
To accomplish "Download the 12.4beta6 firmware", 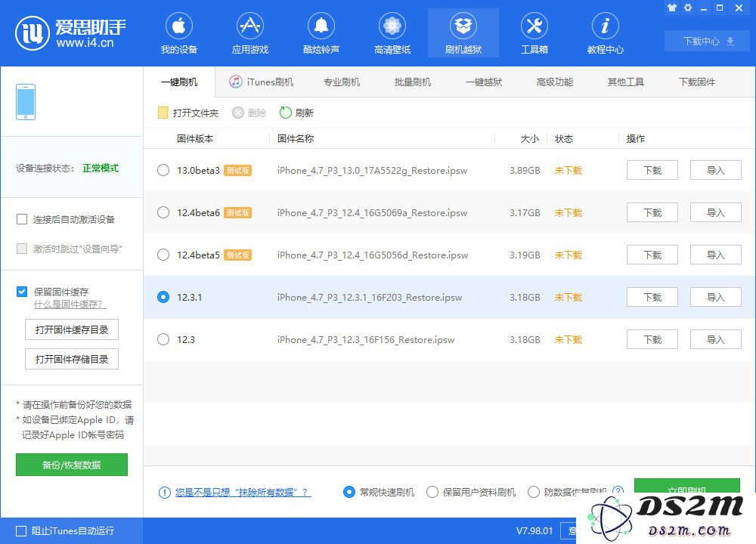I will point(652,212).
